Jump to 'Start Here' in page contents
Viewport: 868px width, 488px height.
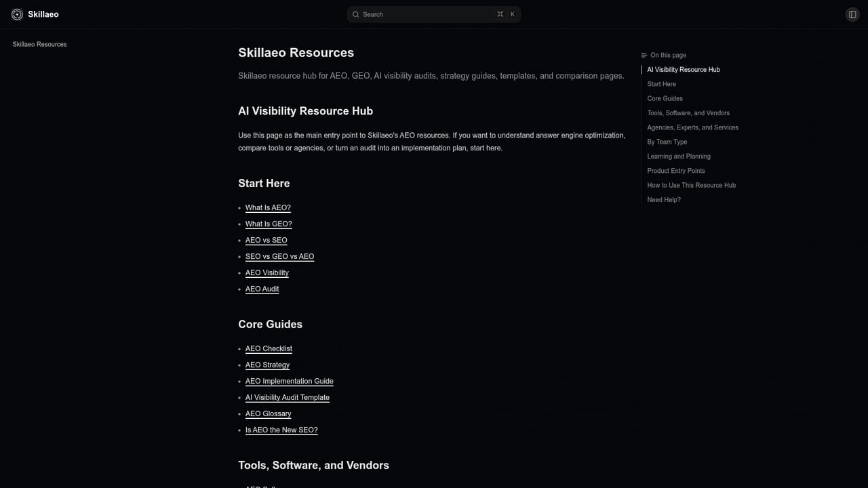pyautogui.click(x=661, y=84)
